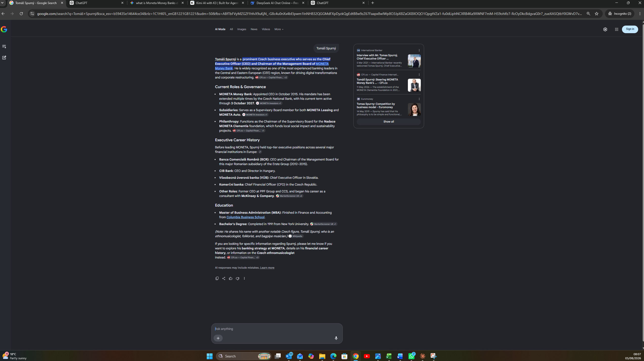Expand CFI.co +3 citation chip
Viewport: 644px width, 361px height.
[243, 257]
